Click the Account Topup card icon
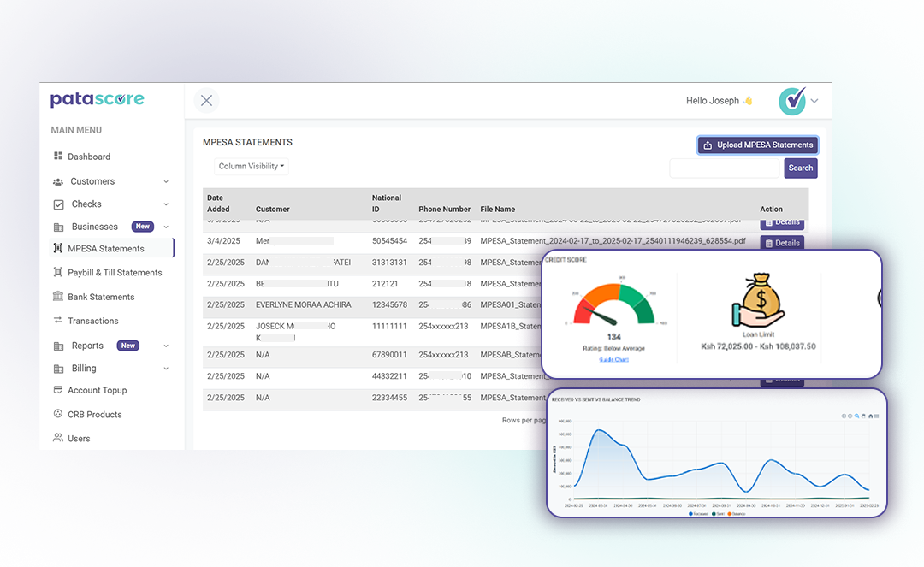 click(x=58, y=390)
